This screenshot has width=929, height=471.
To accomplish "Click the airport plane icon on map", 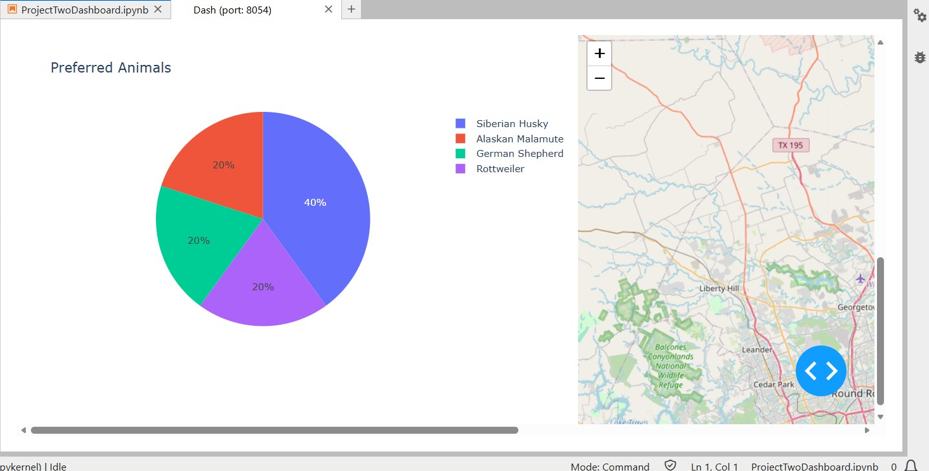I will coord(860,278).
